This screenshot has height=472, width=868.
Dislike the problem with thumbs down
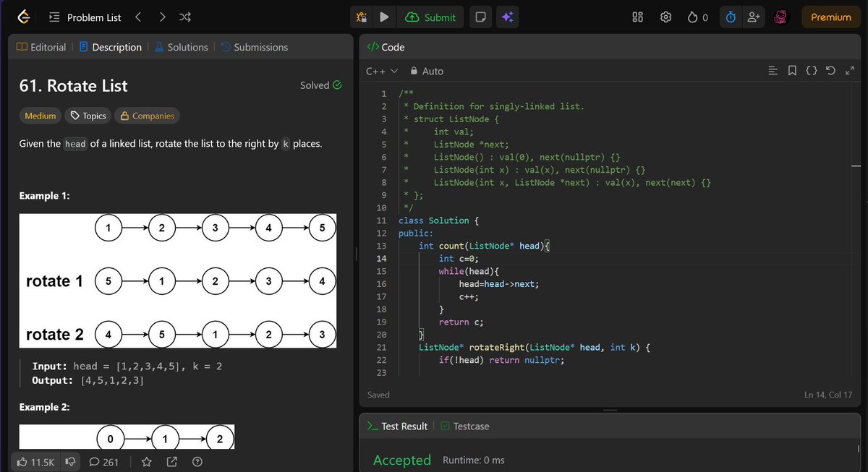[x=70, y=462]
